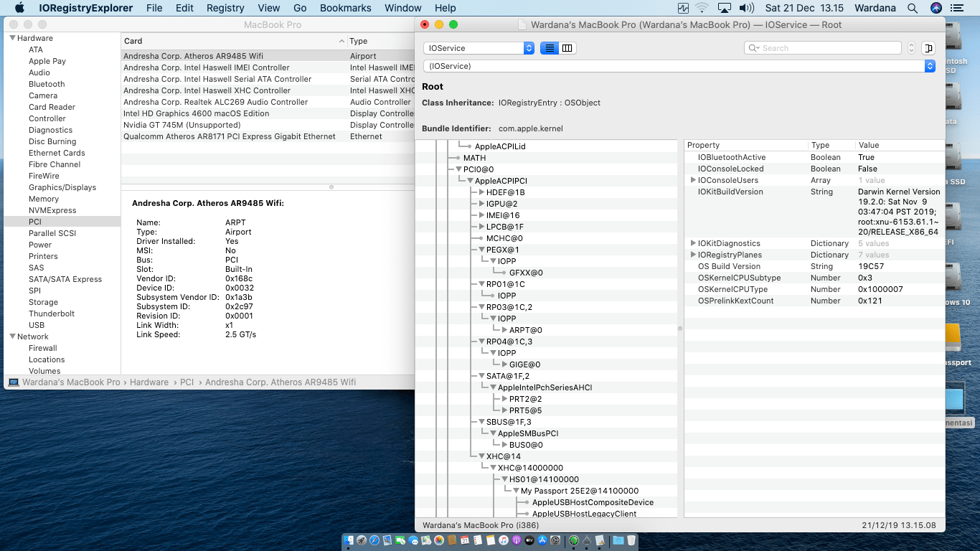Click Wardana user name in menu bar
The image size is (980, 551).
(x=875, y=8)
